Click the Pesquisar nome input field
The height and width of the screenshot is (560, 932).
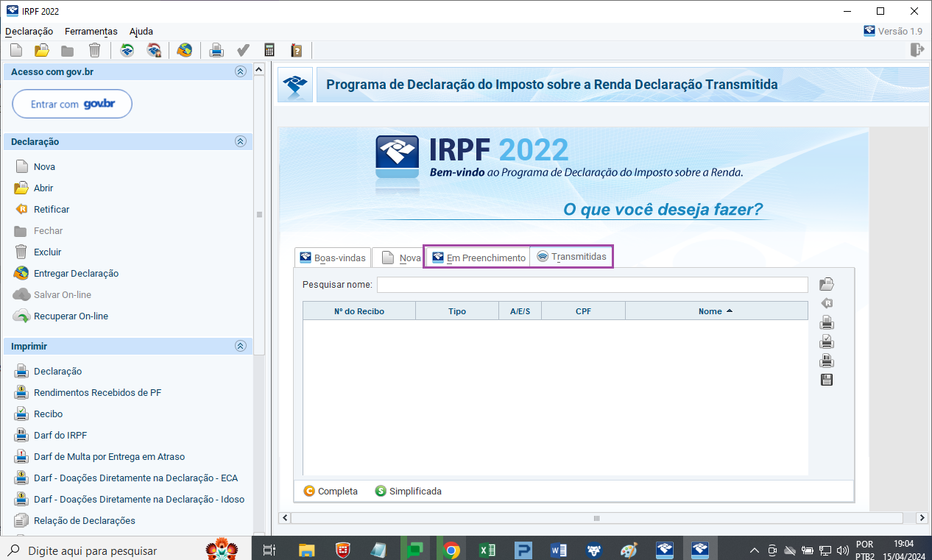pos(592,285)
